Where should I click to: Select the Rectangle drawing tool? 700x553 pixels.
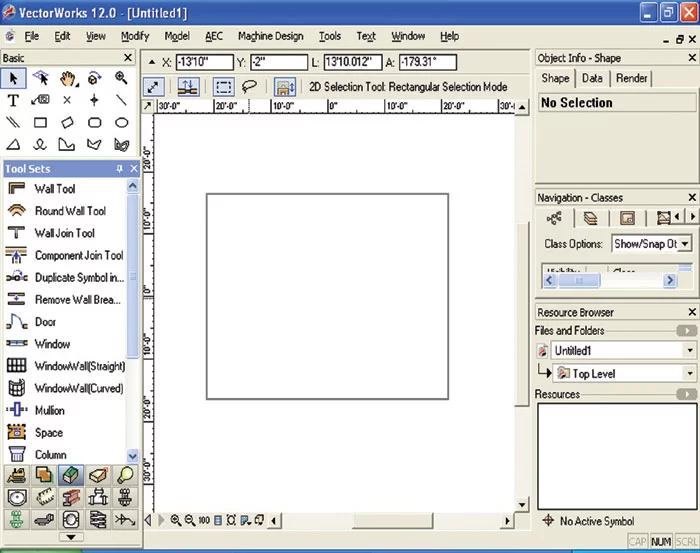coord(41,123)
